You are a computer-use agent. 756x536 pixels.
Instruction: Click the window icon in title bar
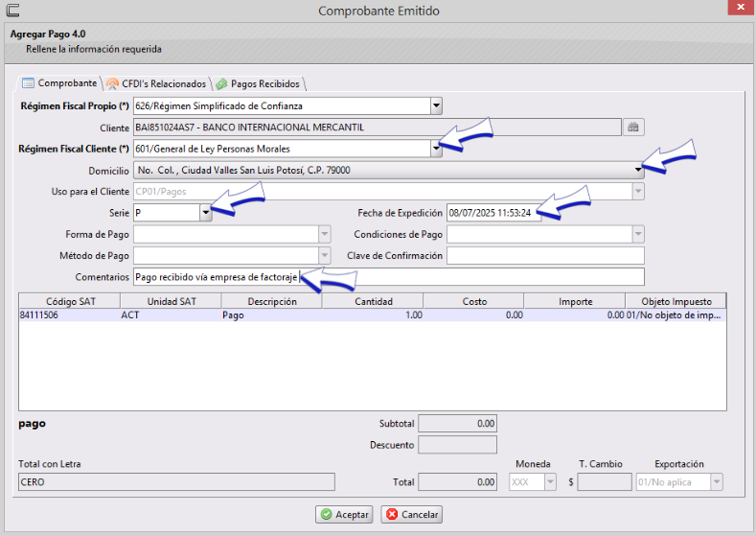tap(13, 10)
